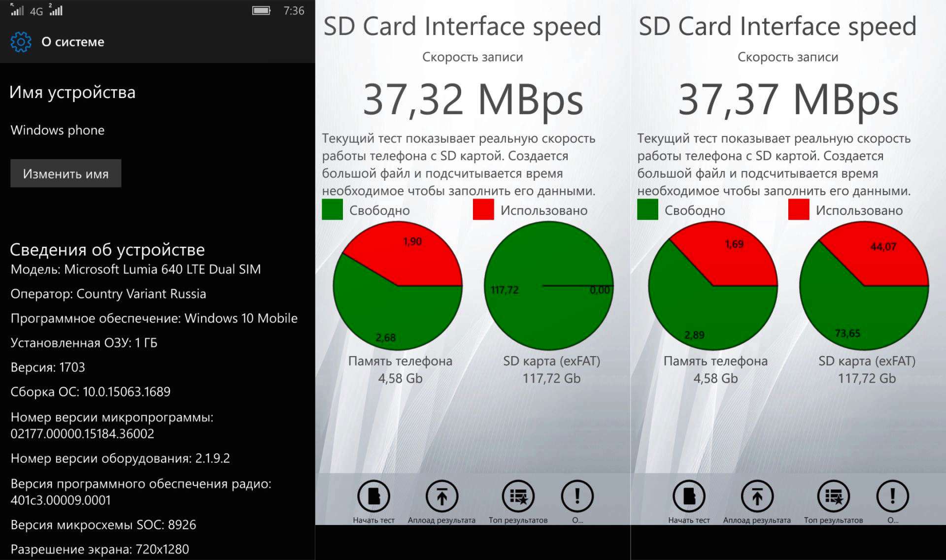Tap the settings gear icon beside О системе
This screenshot has width=946, height=560.
tap(21, 42)
